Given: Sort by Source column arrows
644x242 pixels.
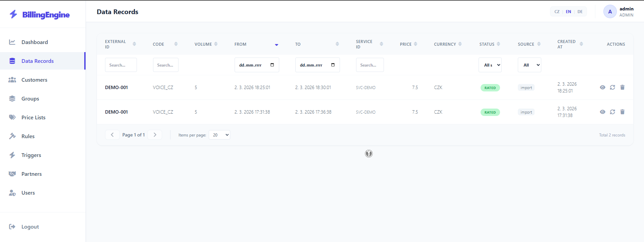Looking at the screenshot, I should pos(539,44).
